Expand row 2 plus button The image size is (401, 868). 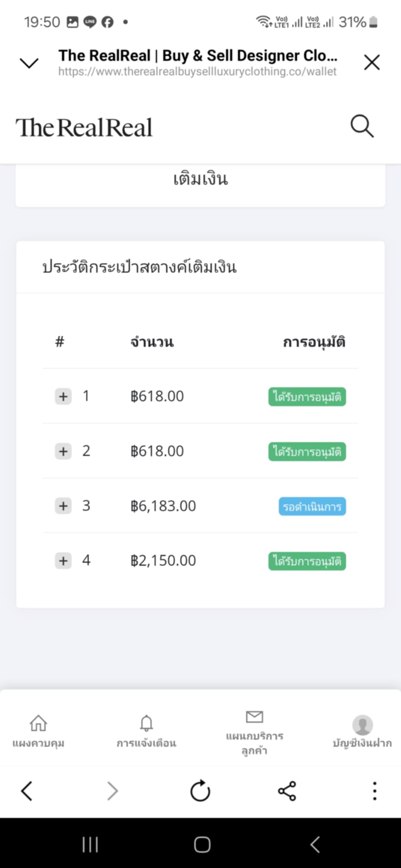click(x=63, y=451)
